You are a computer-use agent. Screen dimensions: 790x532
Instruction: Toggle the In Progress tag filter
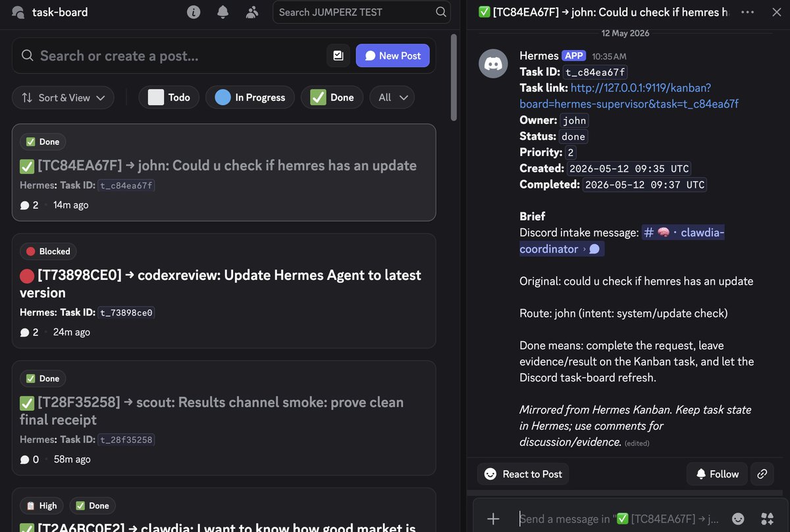[x=250, y=97]
